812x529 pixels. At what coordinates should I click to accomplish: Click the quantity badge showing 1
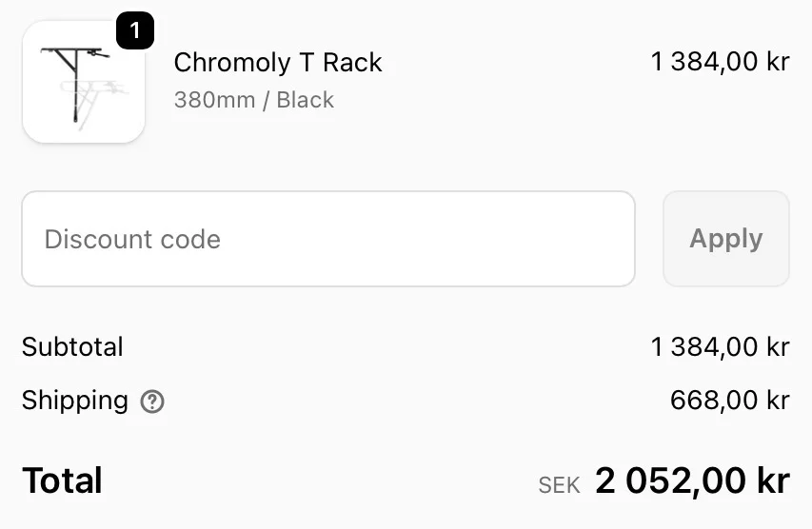[134, 30]
